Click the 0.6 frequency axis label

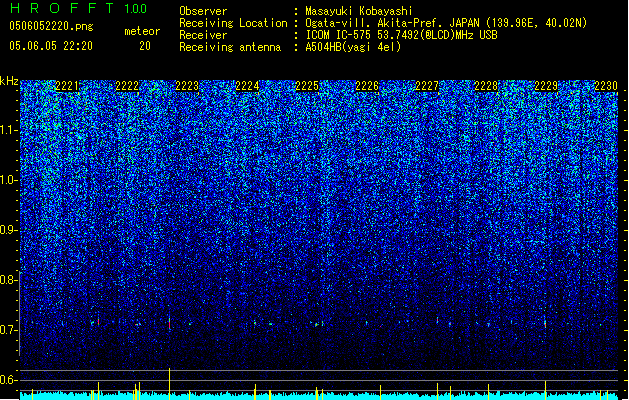(8, 380)
